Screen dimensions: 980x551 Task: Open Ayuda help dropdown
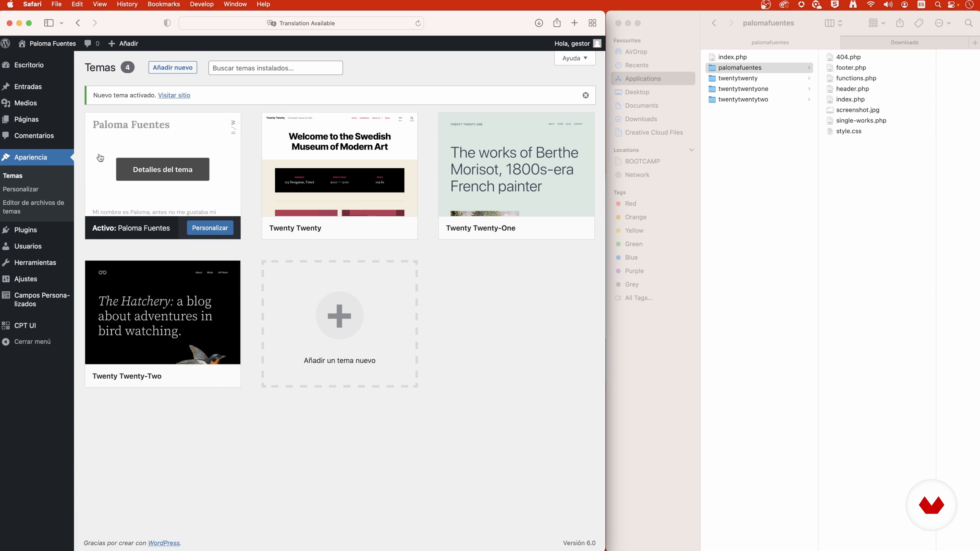pos(575,58)
